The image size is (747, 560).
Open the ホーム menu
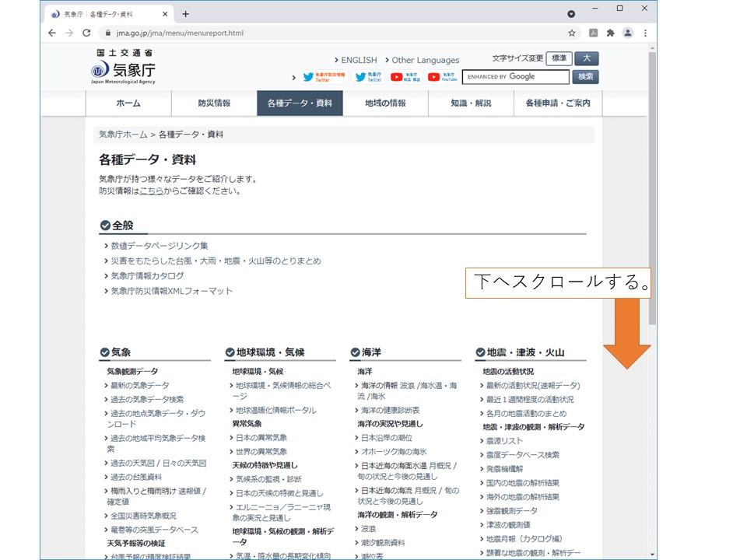point(128,103)
